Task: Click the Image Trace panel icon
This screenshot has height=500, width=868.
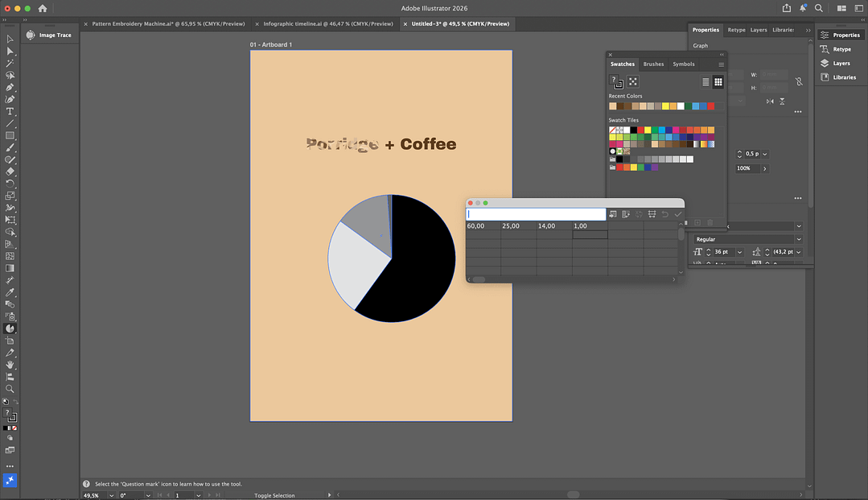Action: point(31,35)
